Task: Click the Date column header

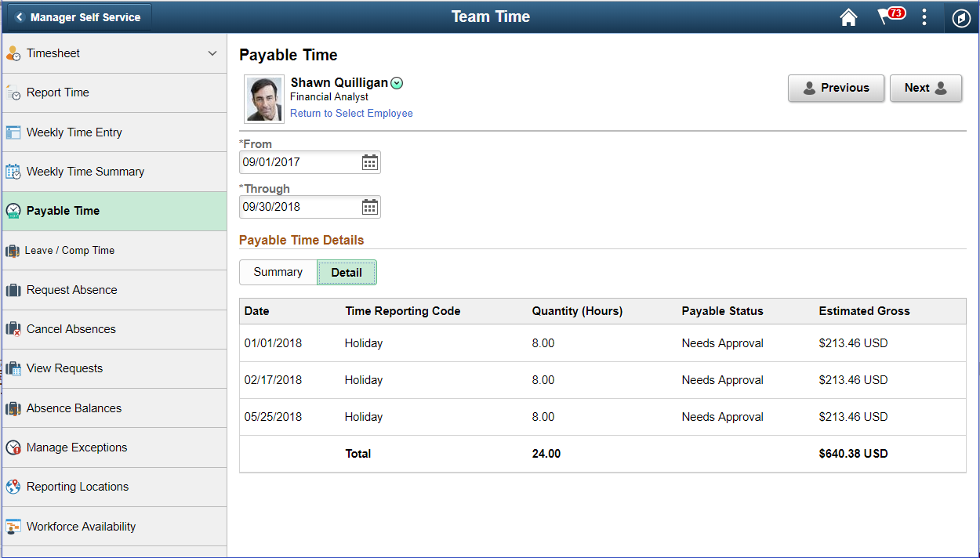Action: click(256, 311)
